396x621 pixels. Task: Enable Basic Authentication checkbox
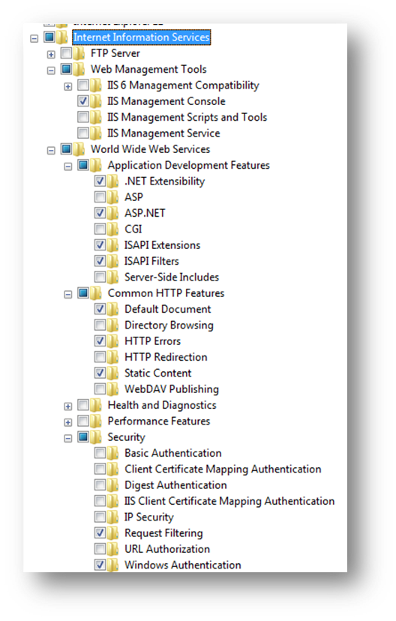[100, 453]
